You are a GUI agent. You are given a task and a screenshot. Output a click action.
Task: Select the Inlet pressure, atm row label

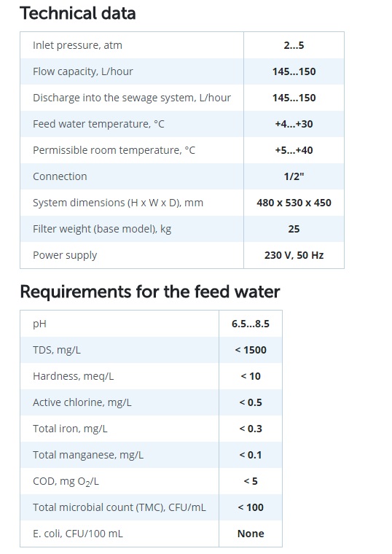pos(77,45)
